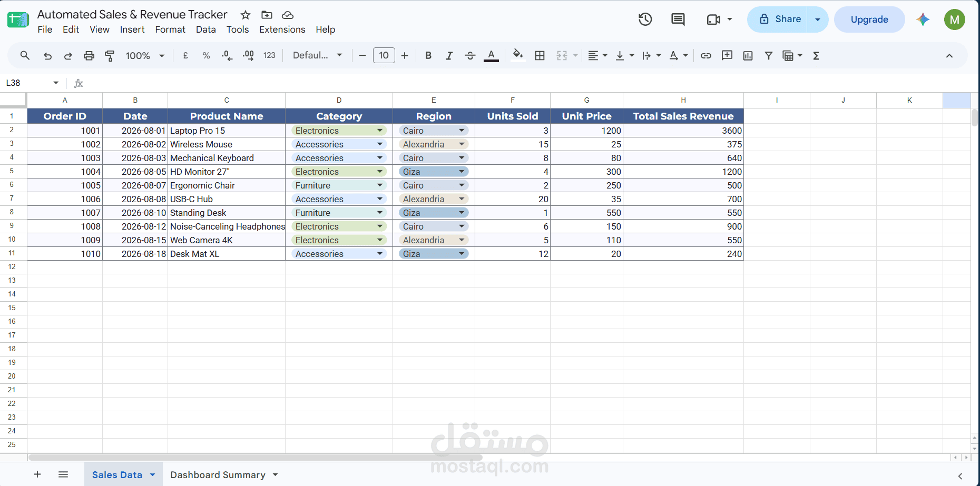980x486 pixels.
Task: Open the search menus magnifier
Action: [x=25, y=56]
